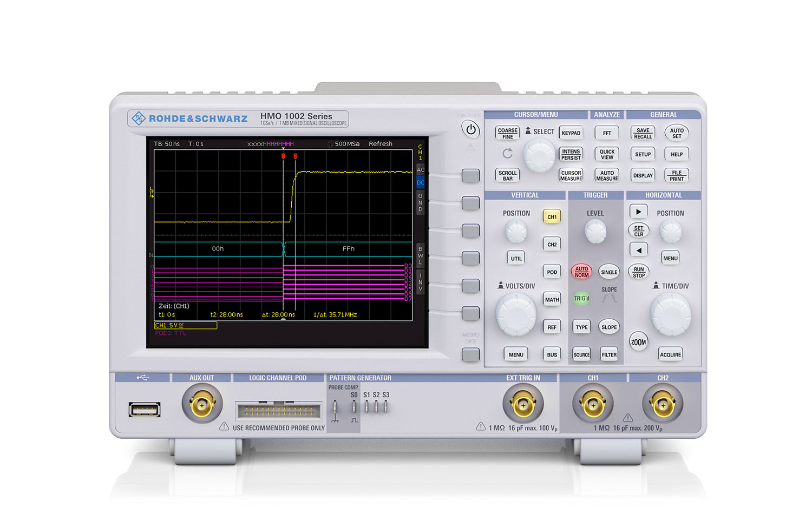Click the SELECT rotary knob

[x=539, y=155]
